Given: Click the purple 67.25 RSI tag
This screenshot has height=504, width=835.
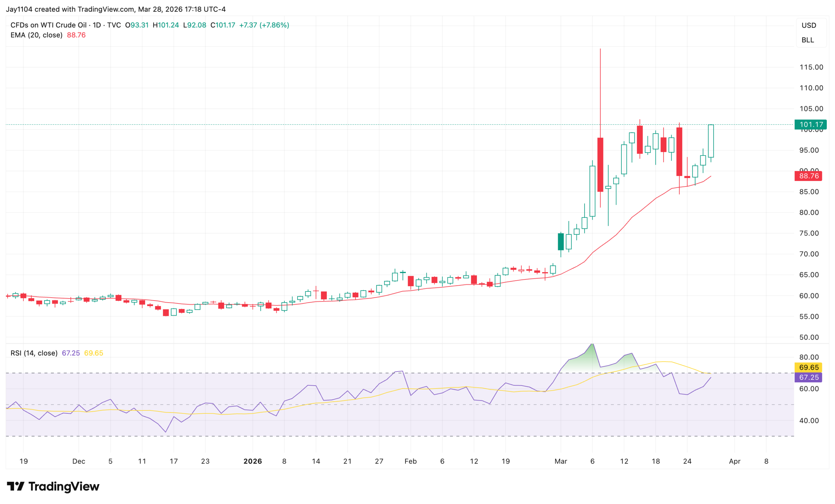Looking at the screenshot, I should click(x=808, y=377).
